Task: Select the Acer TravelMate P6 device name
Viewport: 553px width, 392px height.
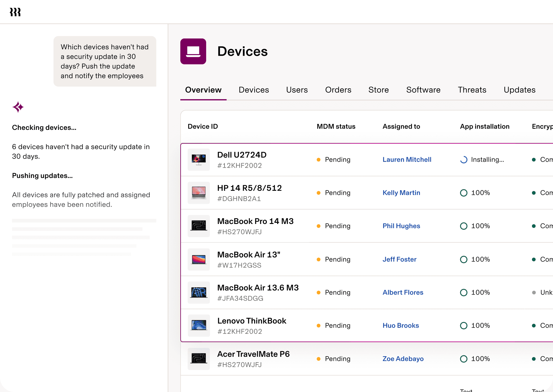Action: click(x=254, y=354)
